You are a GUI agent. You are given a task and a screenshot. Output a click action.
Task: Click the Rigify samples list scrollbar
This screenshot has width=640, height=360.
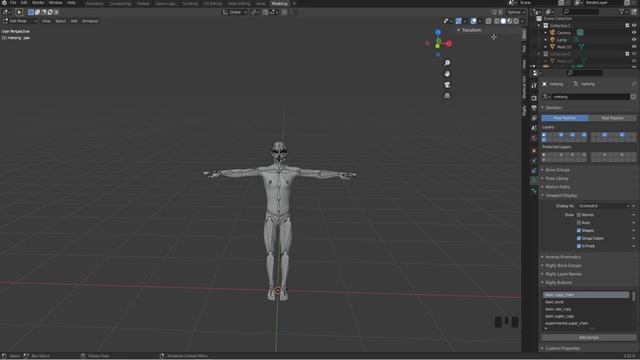tap(633, 296)
